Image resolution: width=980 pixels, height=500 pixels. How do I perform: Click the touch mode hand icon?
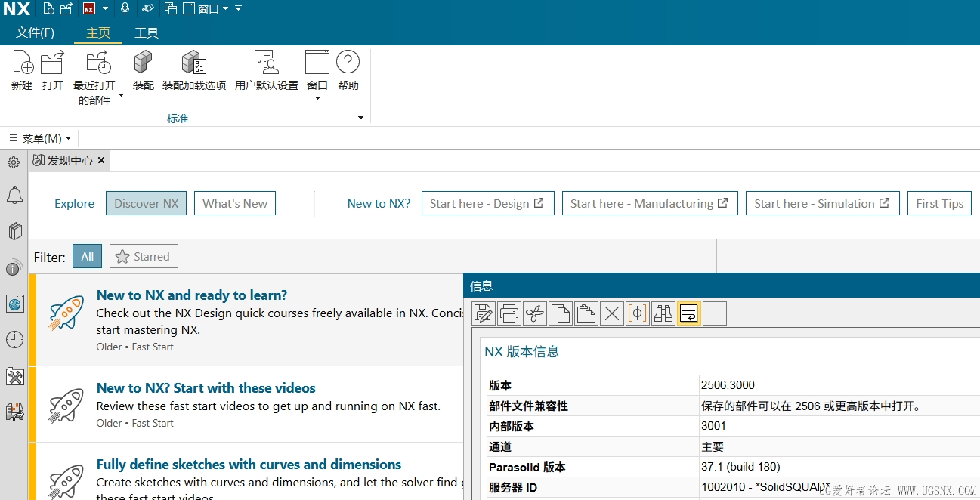pyautogui.click(x=148, y=9)
